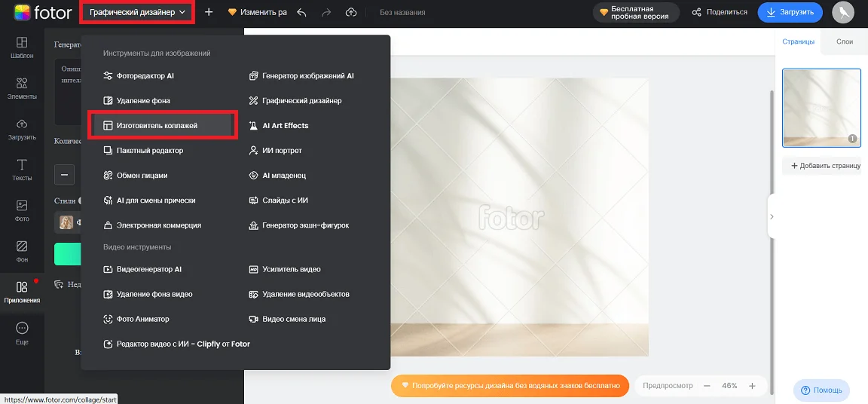The height and width of the screenshot is (404, 868).
Task: Open the Фон sidebar panel
Action: point(22,252)
